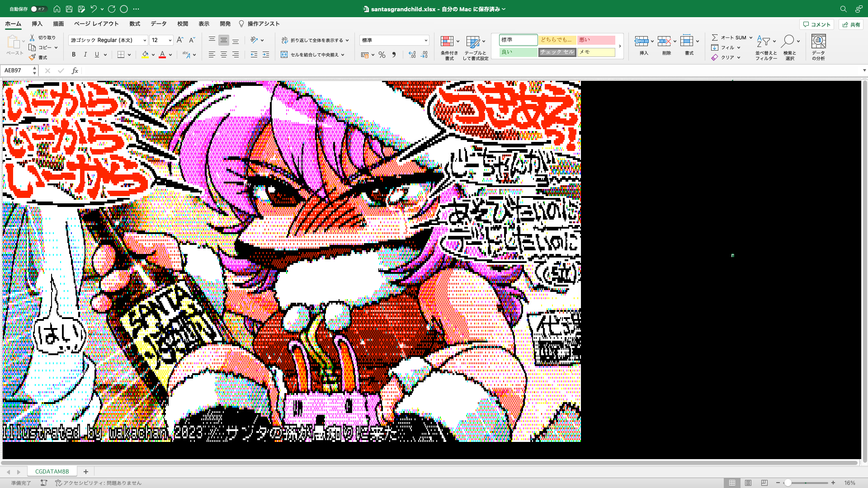868x488 pixels.
Task: Add a new sheet with plus button
Action: tap(85, 471)
